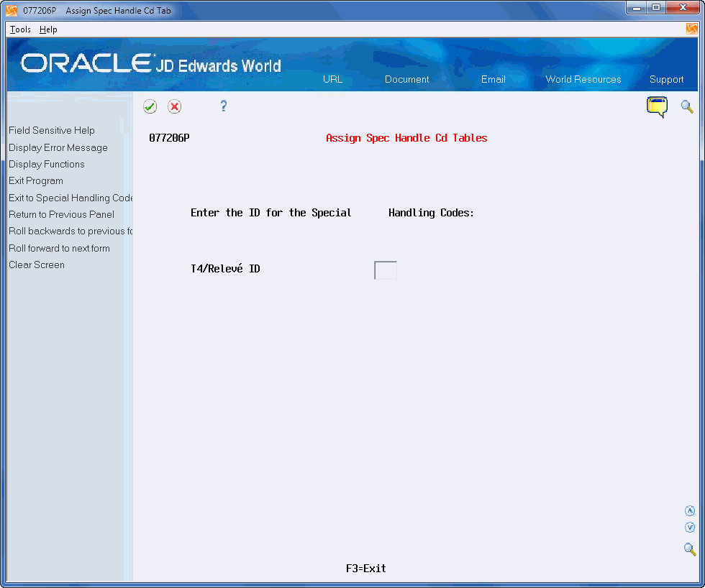
Task: Click the magnifier icon at bottom right
Action: 690,549
